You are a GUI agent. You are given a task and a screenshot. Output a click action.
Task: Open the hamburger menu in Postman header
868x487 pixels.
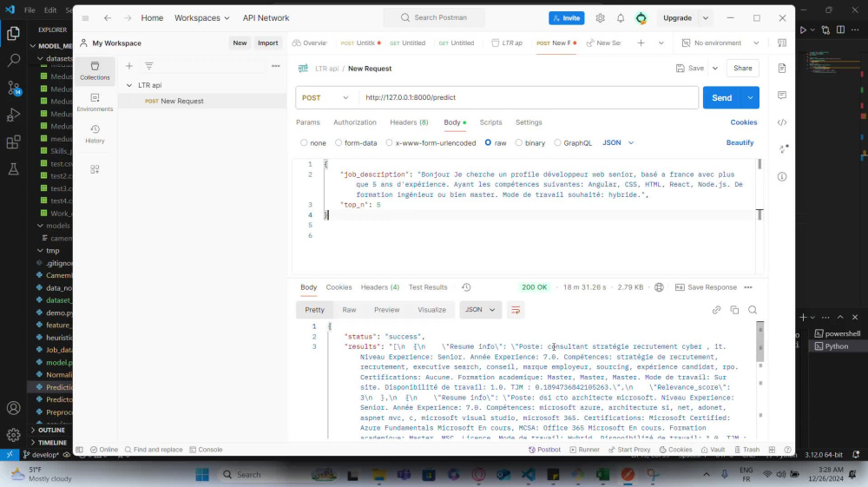pos(85,17)
